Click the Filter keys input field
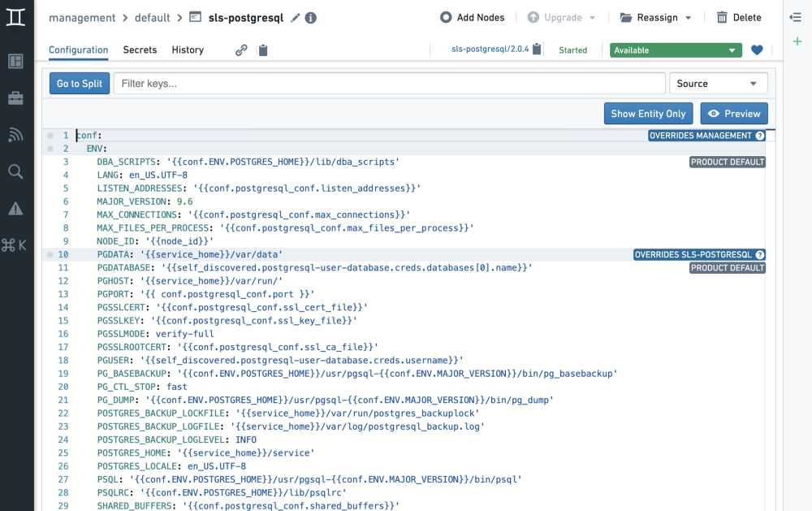 pos(389,84)
